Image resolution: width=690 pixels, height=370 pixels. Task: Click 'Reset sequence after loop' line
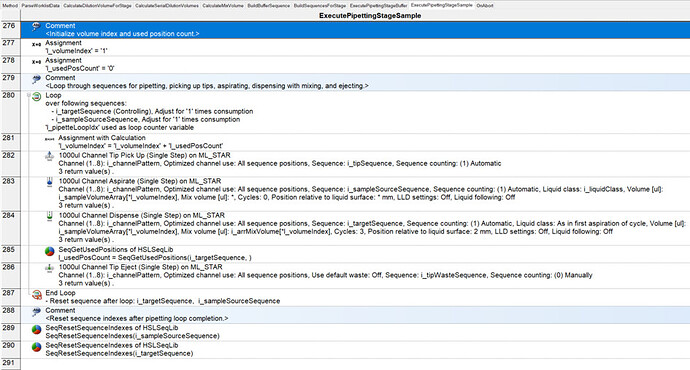pos(163,301)
